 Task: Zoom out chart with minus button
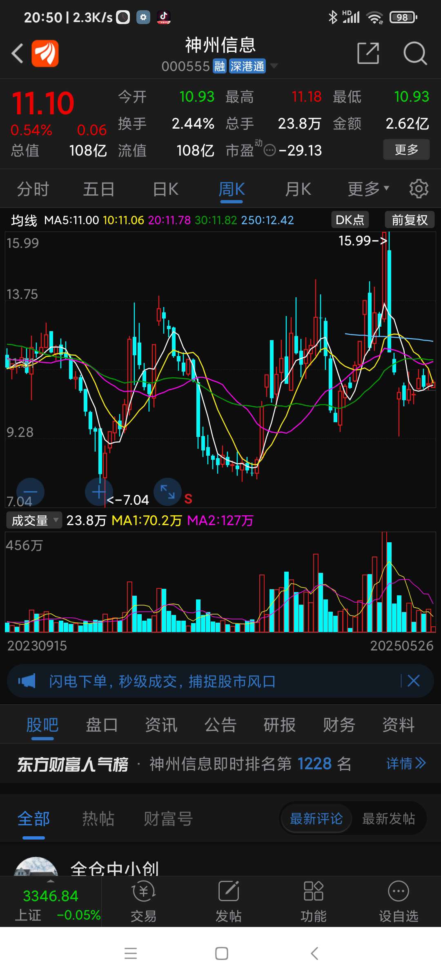tap(30, 492)
